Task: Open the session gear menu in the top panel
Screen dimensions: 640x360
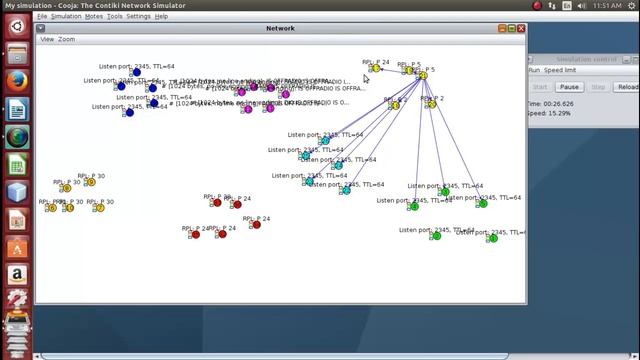Action: point(631,5)
